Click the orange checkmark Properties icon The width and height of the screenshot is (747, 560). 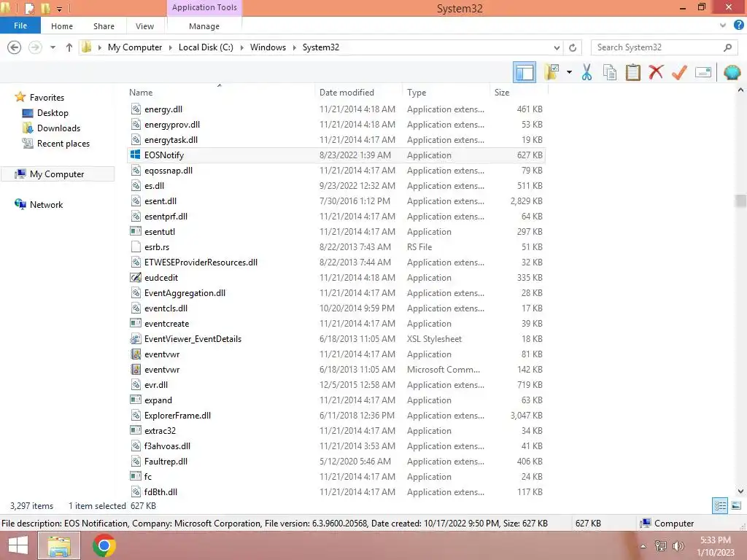[679, 72]
